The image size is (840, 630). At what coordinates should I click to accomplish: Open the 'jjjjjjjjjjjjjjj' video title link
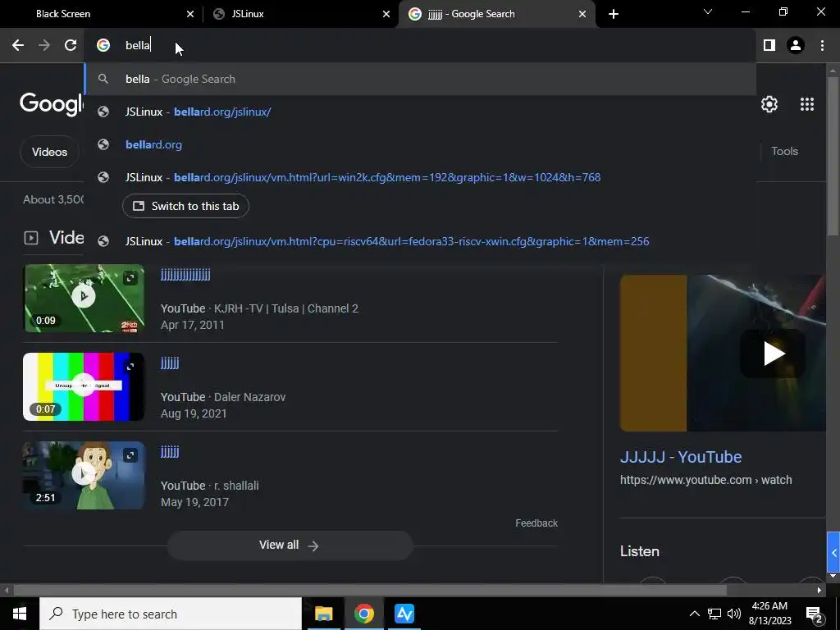[x=185, y=275]
